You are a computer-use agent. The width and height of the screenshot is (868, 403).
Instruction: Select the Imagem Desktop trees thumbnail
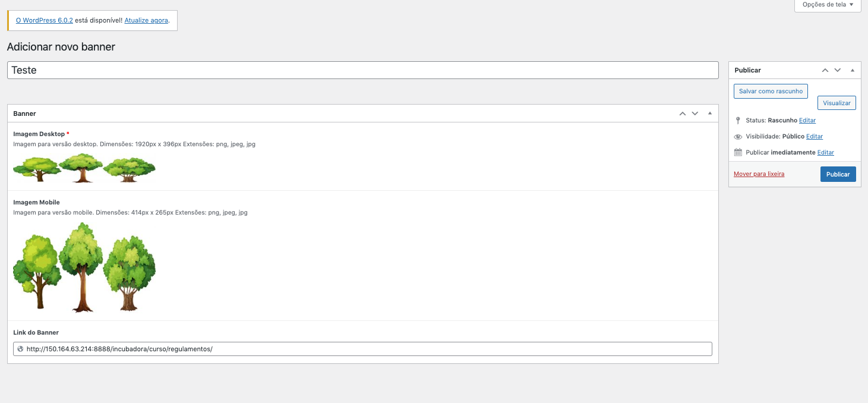pyautogui.click(x=84, y=168)
